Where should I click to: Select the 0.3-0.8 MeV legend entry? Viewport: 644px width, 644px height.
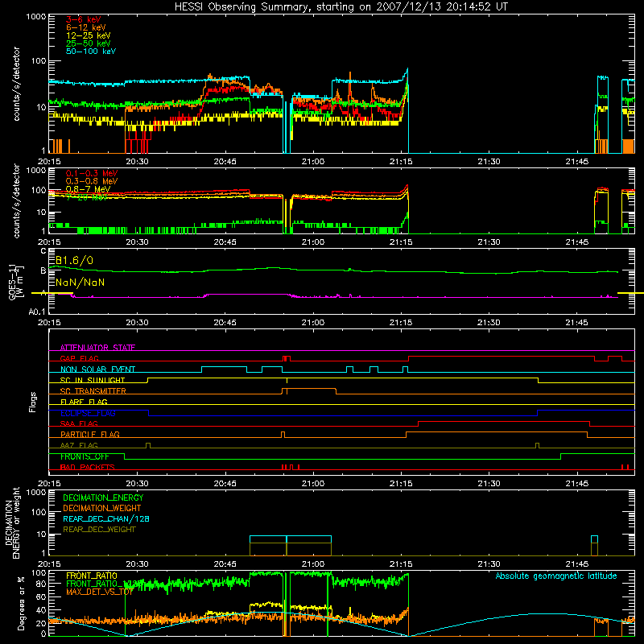92,181
